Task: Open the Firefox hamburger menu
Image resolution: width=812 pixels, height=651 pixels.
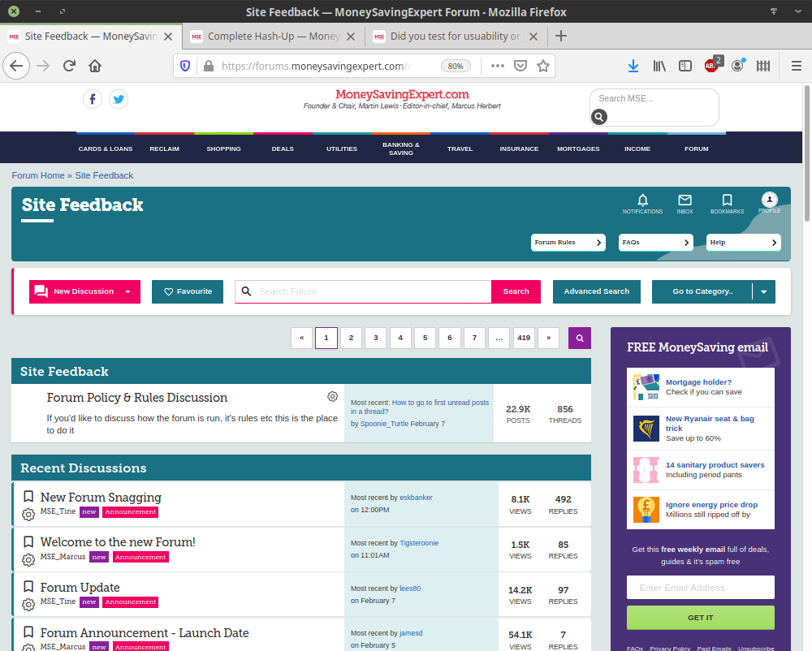Action: pos(797,66)
